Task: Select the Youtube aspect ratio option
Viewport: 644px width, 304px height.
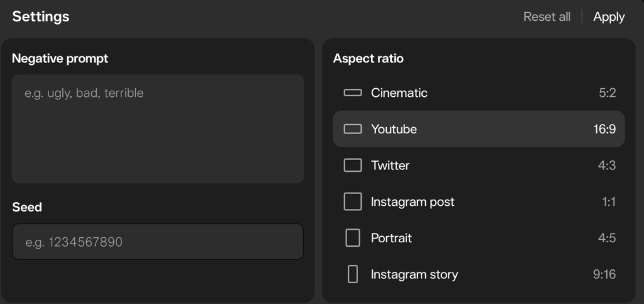Action: (394, 129)
